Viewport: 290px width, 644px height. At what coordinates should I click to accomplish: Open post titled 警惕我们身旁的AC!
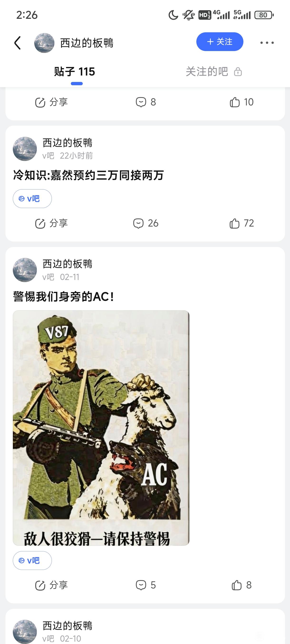(63, 297)
